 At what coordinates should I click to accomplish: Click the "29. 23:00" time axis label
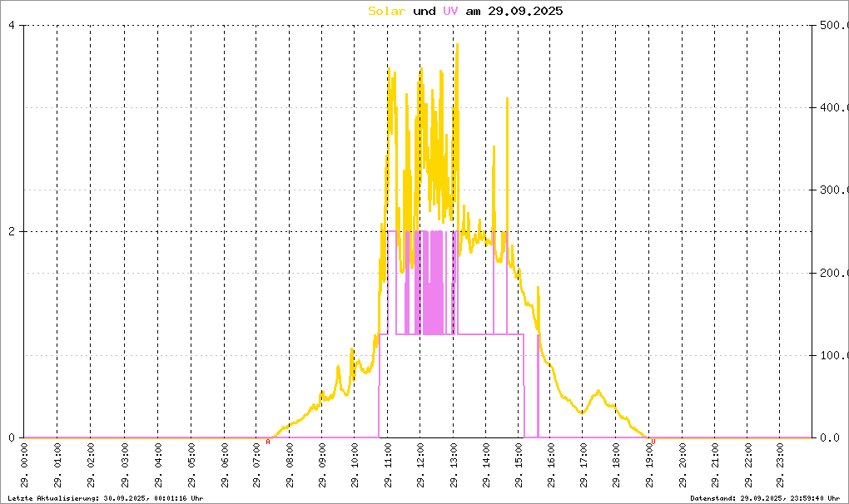point(780,466)
